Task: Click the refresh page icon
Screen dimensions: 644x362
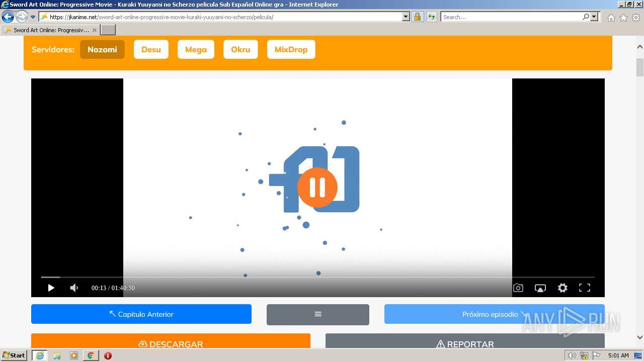Action: [431, 17]
